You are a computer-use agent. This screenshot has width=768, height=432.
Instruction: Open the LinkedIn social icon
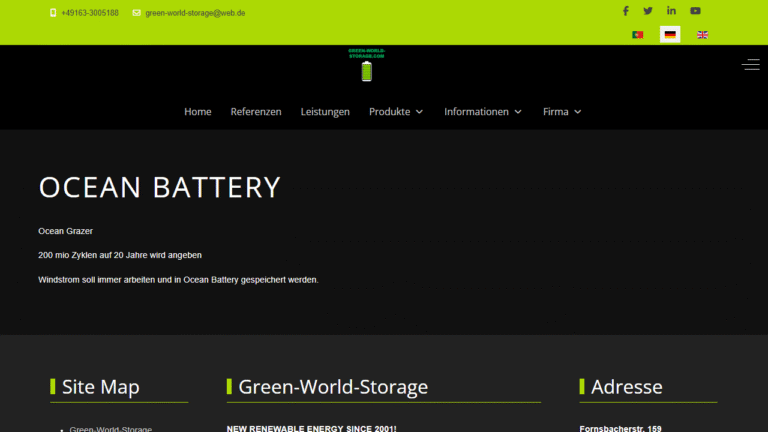672,11
